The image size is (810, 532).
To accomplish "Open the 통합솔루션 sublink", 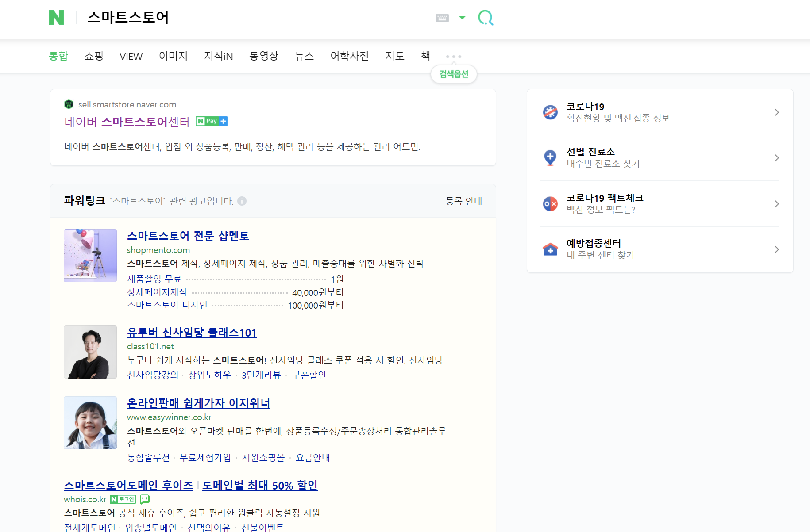I will pyautogui.click(x=149, y=458).
